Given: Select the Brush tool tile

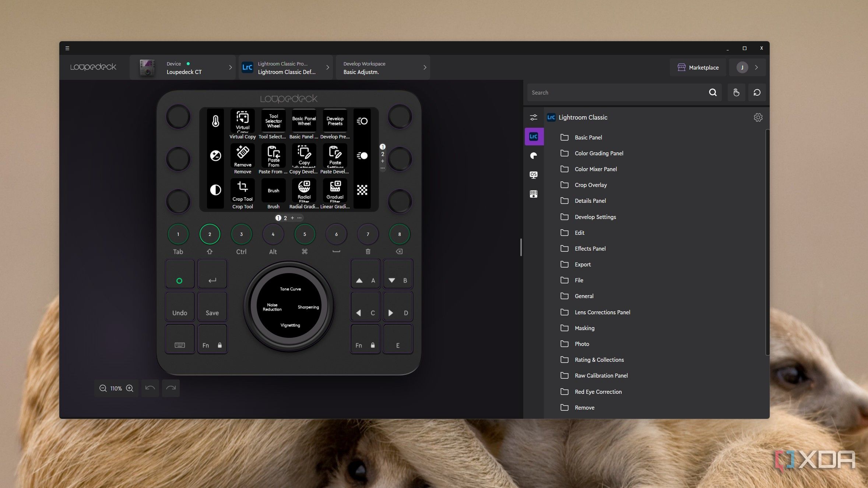Looking at the screenshot, I should 273,192.
